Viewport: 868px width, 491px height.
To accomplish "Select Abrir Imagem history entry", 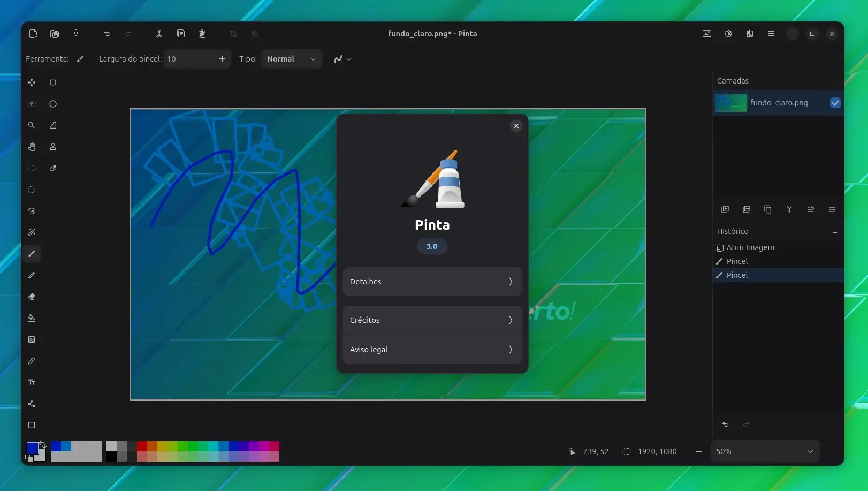I will point(779,247).
